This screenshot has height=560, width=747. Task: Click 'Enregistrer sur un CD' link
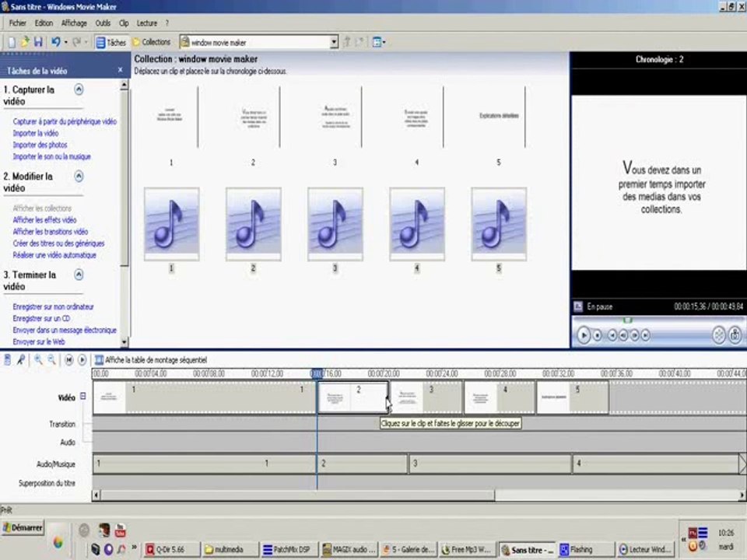coord(41,319)
